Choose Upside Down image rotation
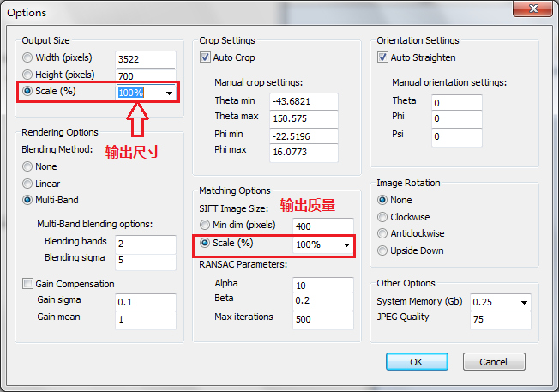Screen dimensions: 559x392 pos(383,250)
